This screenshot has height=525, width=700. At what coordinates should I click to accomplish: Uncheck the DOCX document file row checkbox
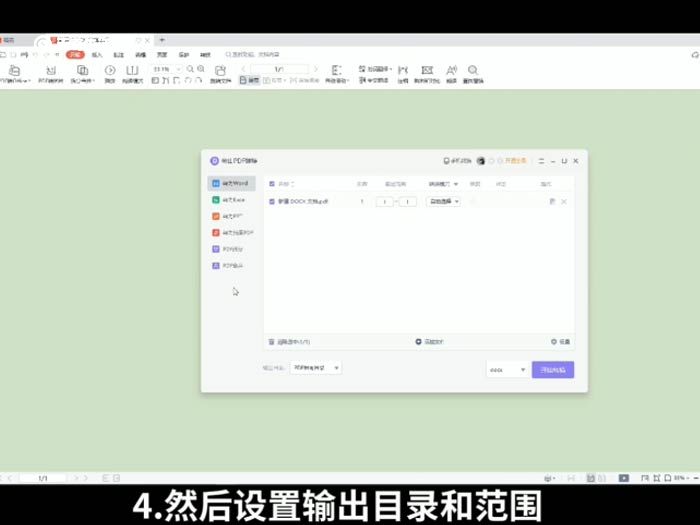pos(272,201)
